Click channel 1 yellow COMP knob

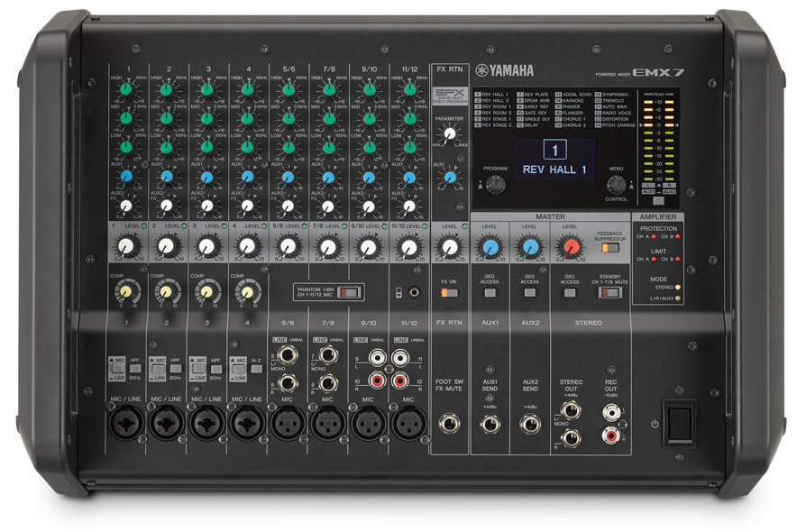point(126,291)
